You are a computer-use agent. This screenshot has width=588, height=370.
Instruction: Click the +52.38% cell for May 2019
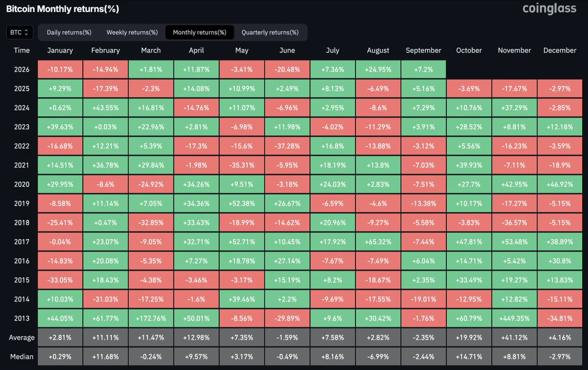tap(241, 203)
